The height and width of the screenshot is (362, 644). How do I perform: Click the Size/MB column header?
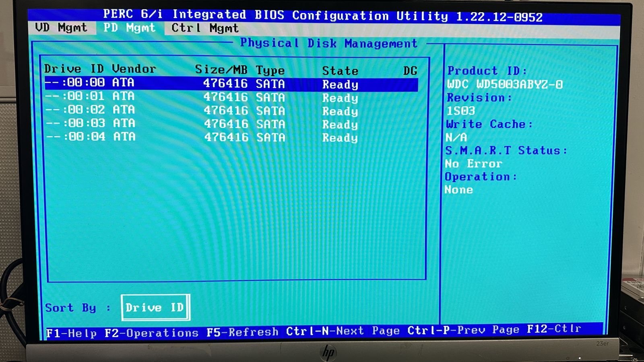coord(221,69)
